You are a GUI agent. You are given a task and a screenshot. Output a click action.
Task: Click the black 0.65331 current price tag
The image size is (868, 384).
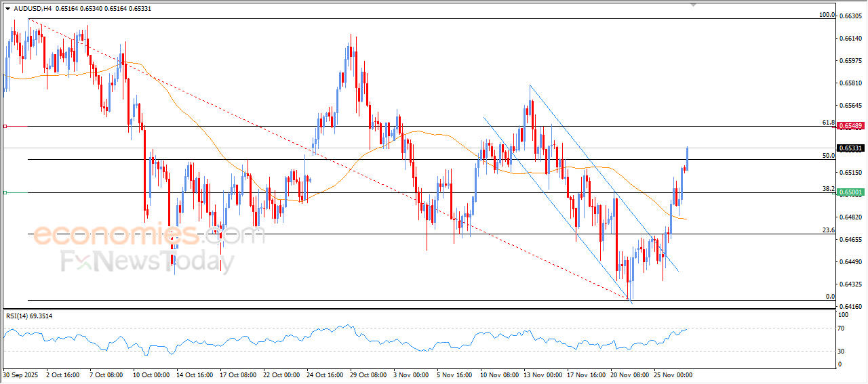pos(850,148)
